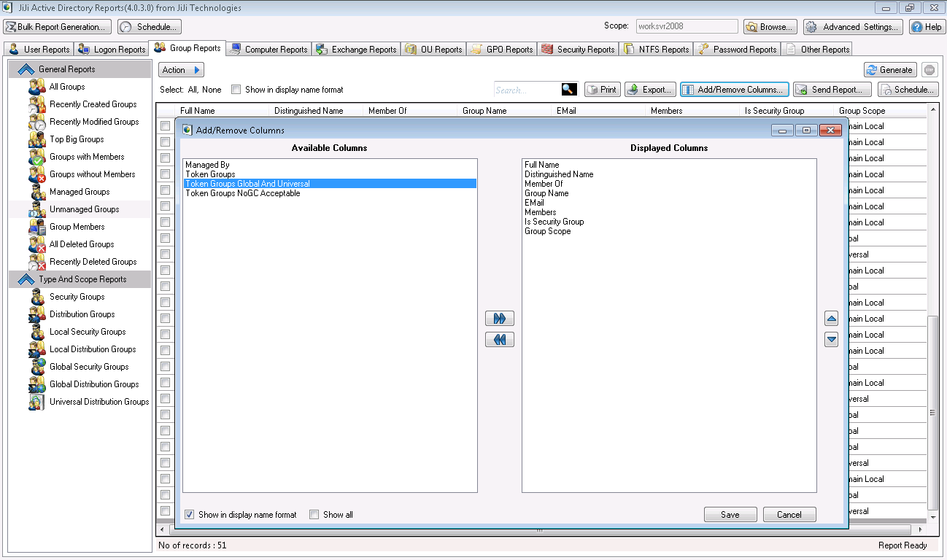Toggle main Show in display name format
Image resolution: width=947 pixels, height=560 pixels.
[236, 90]
